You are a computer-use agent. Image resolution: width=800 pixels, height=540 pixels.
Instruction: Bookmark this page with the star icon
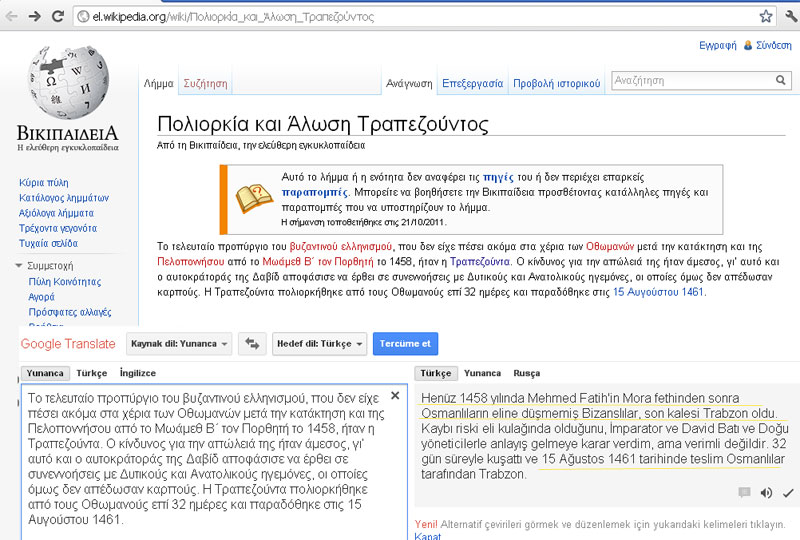(x=765, y=17)
